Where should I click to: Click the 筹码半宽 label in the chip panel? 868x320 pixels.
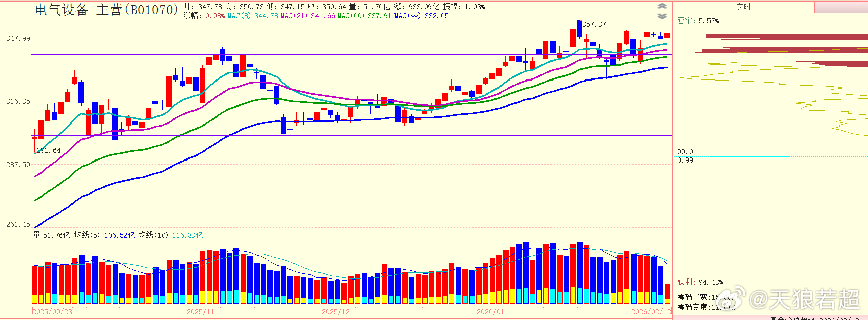693,297
